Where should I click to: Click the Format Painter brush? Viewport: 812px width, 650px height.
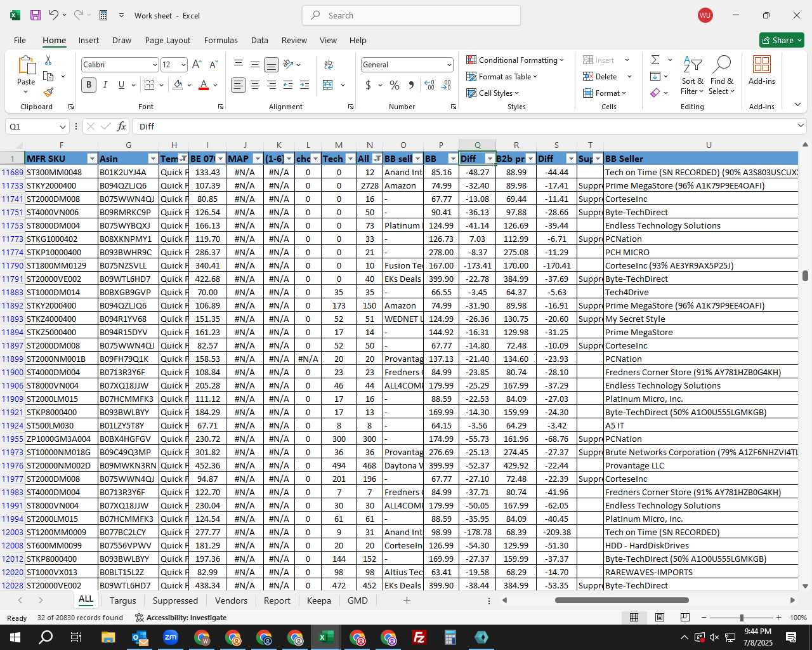click(48, 92)
